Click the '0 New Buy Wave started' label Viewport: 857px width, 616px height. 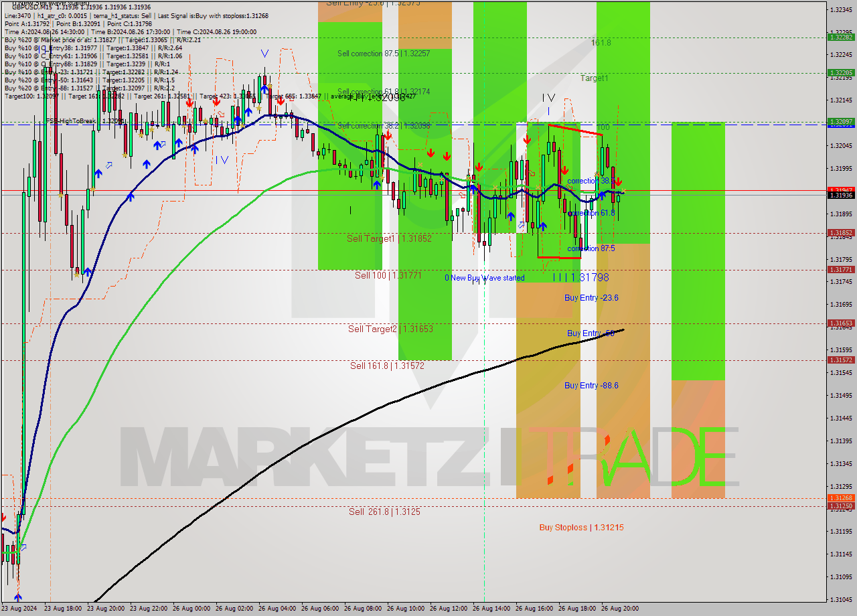[485, 278]
